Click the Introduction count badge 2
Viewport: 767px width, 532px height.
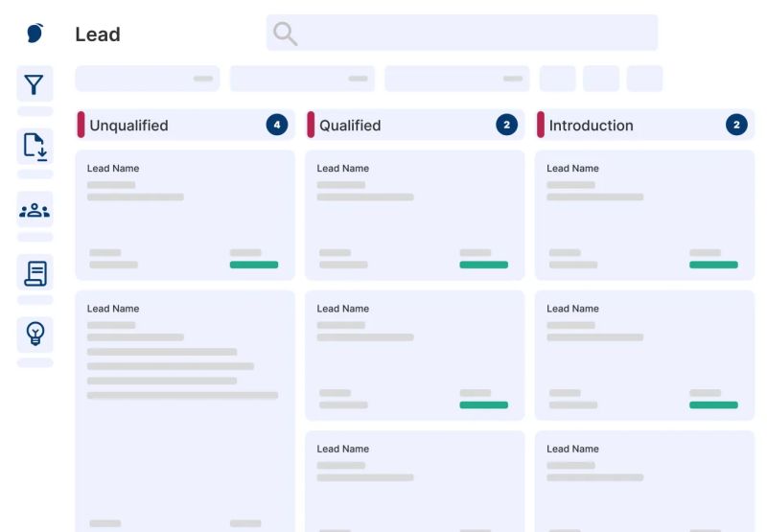point(736,125)
